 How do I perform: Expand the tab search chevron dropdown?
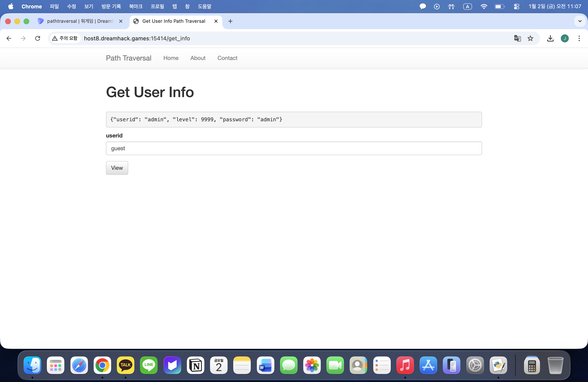[x=580, y=21]
